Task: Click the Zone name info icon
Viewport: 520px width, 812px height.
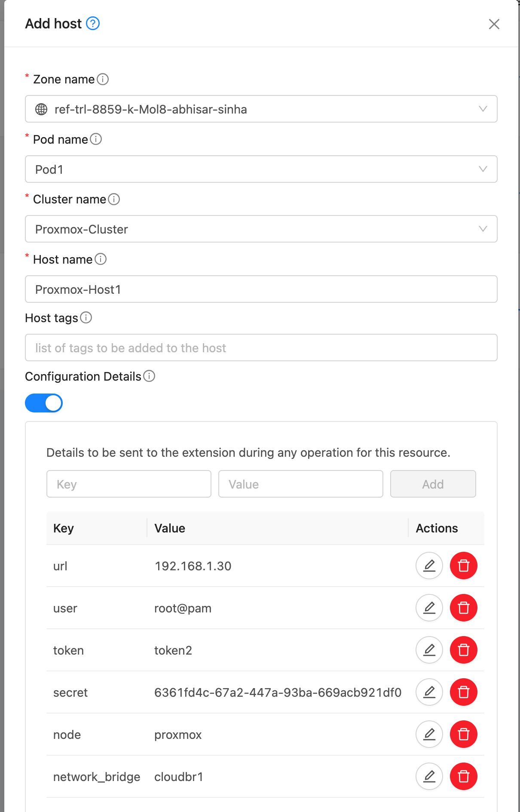Action: coord(103,79)
